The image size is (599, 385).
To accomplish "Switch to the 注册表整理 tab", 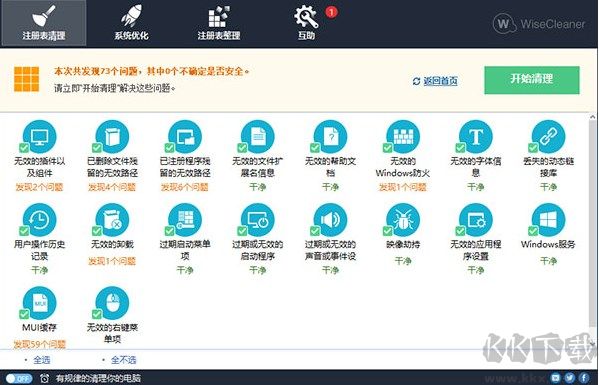I will pyautogui.click(x=219, y=23).
